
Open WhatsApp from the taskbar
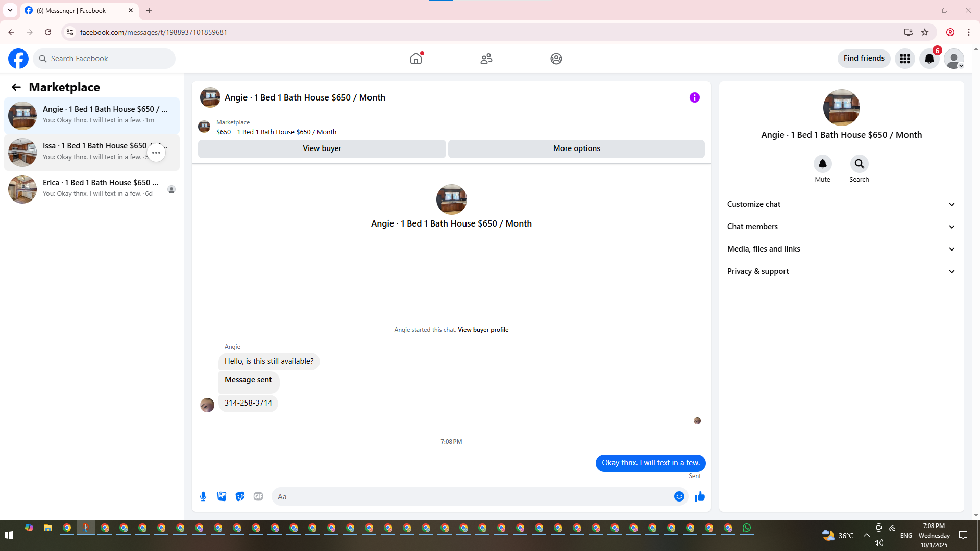coord(747,528)
